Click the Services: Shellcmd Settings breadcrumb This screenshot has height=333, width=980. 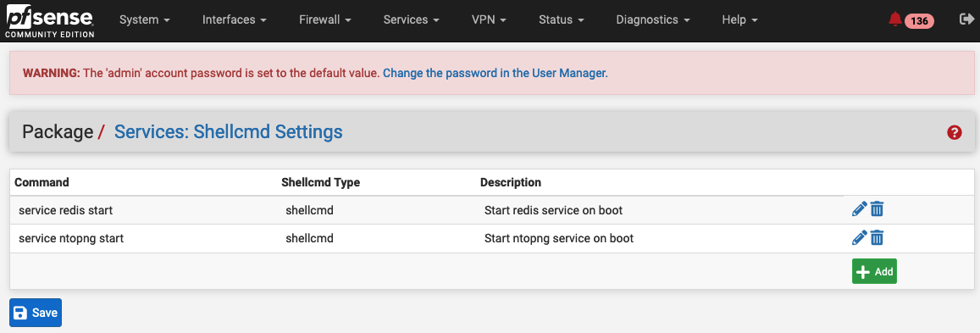(x=228, y=132)
